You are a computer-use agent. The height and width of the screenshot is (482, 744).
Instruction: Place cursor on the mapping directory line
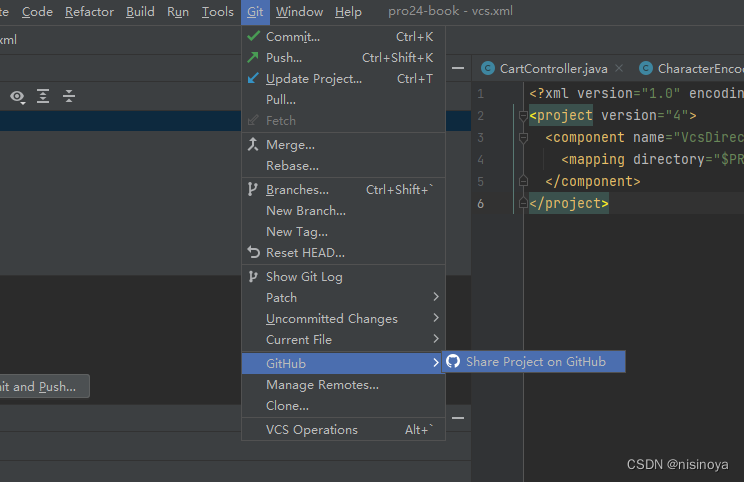click(652, 159)
